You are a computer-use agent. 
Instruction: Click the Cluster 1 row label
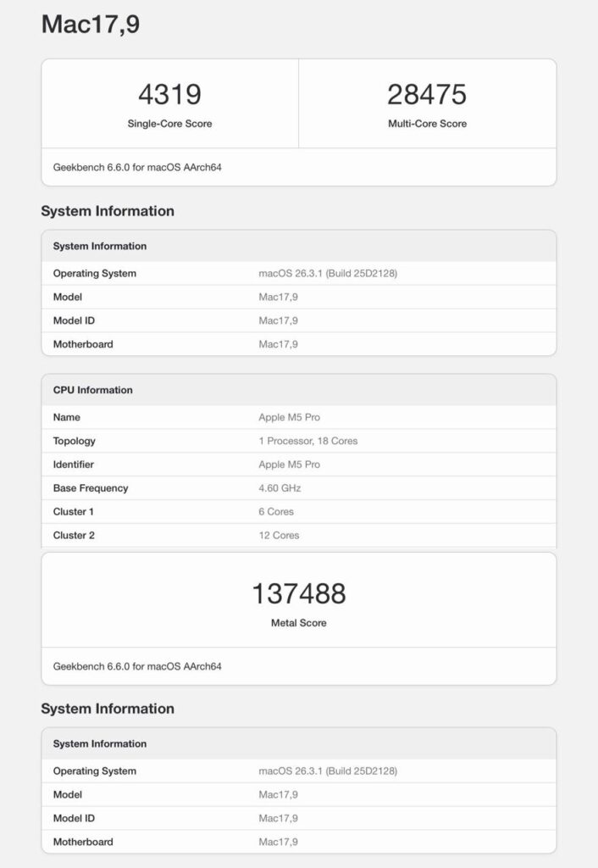coord(73,511)
